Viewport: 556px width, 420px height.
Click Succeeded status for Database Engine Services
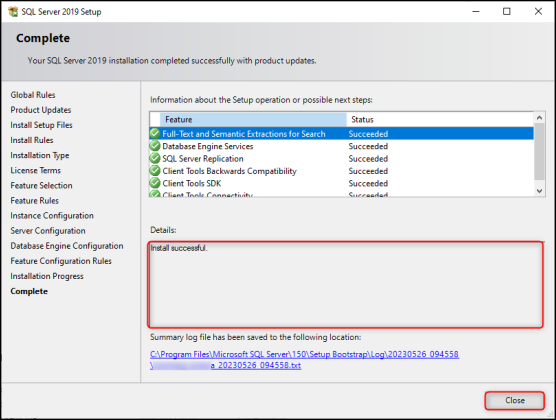coord(368,146)
